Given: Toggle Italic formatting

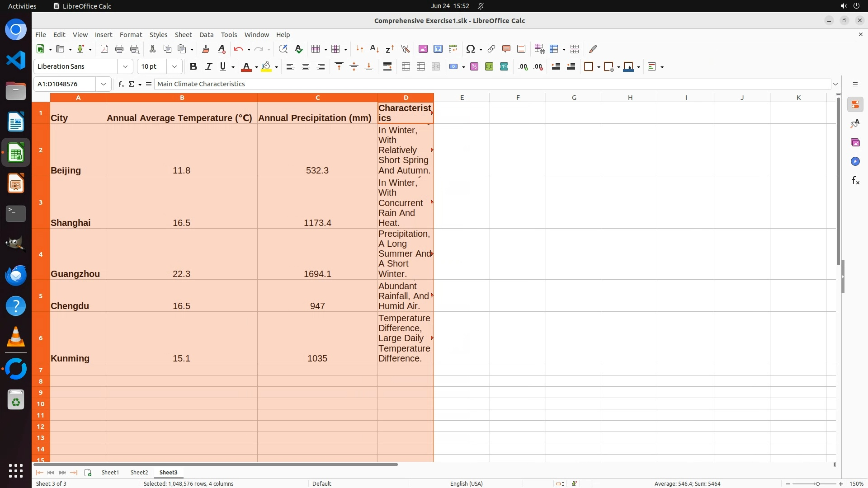Looking at the screenshot, I should click(x=208, y=67).
